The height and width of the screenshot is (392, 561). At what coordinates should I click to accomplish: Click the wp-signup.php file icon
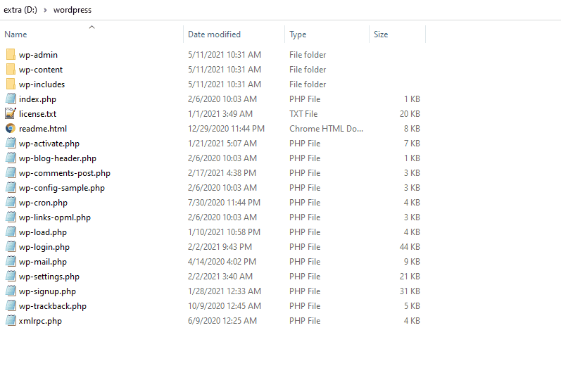[11, 291]
